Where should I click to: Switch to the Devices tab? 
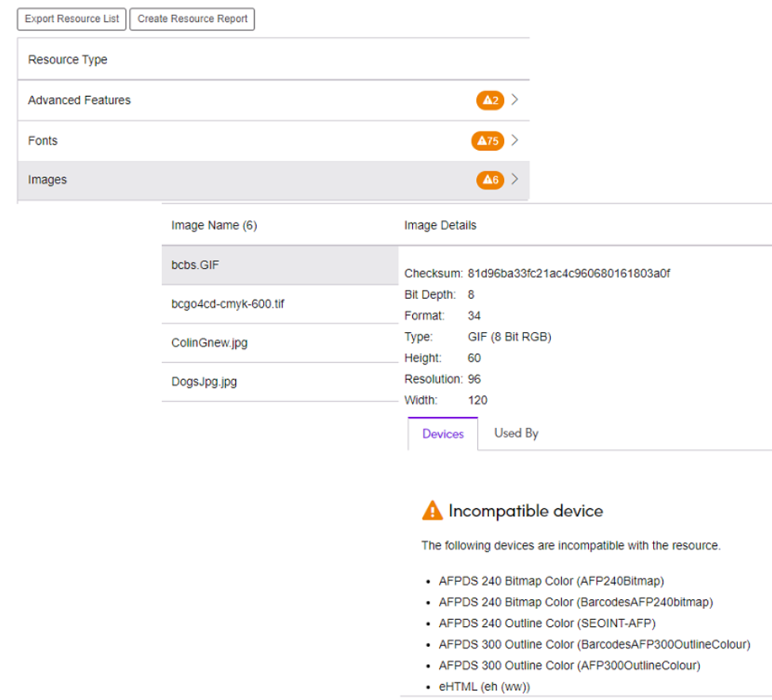point(443,434)
